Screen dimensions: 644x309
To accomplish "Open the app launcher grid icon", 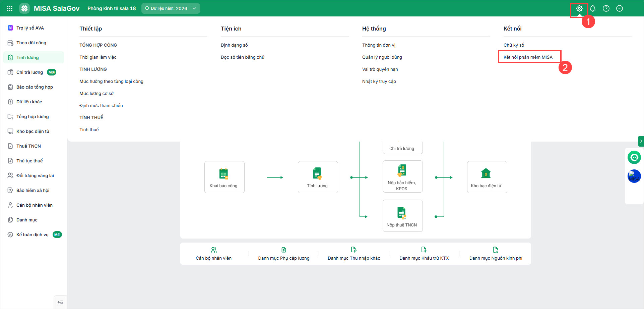I will click(10, 8).
